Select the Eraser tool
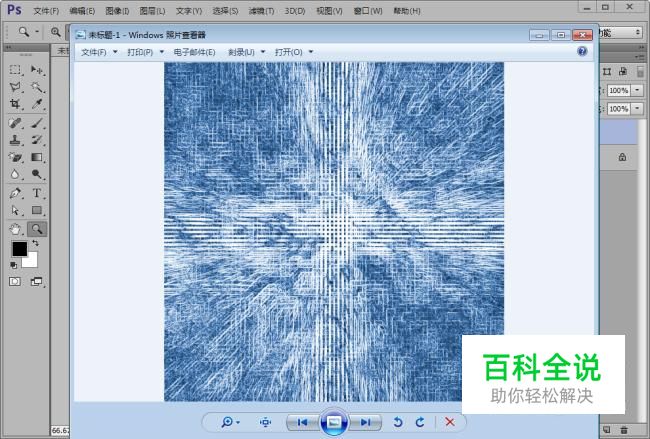 [15, 157]
